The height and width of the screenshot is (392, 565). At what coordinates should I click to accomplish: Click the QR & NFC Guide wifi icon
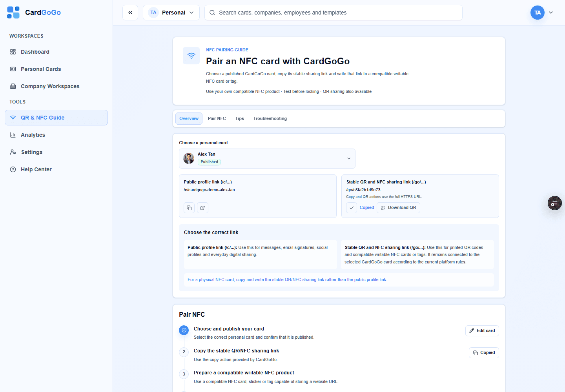(13, 118)
